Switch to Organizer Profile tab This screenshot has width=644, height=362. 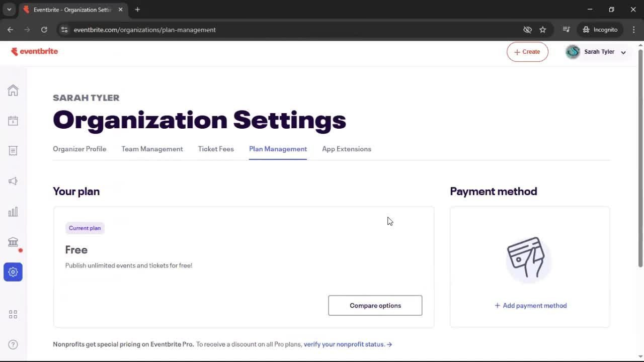tap(79, 149)
